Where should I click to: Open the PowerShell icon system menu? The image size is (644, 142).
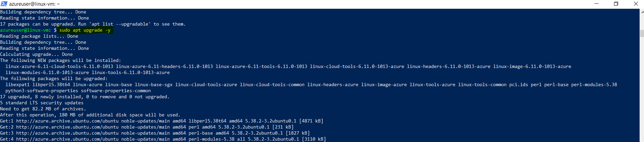[4, 4]
